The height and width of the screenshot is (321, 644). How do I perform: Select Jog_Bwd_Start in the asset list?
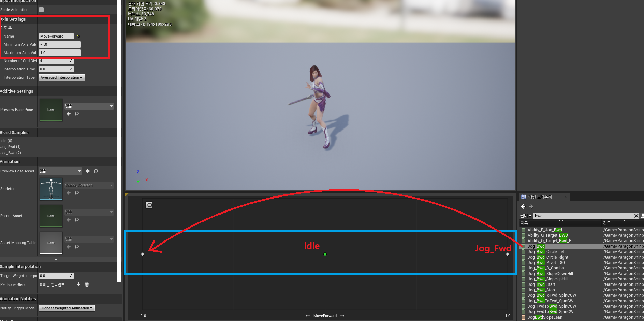(x=541, y=284)
